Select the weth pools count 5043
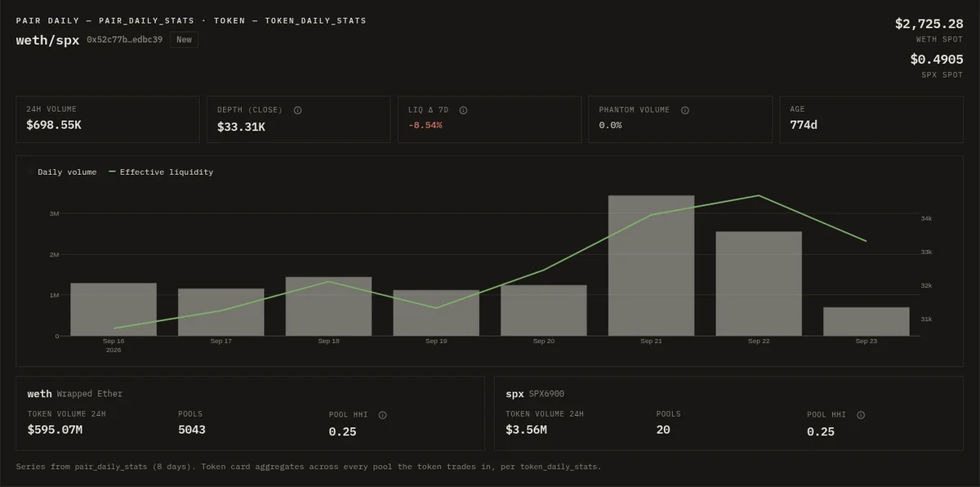The image size is (980, 487). click(192, 429)
